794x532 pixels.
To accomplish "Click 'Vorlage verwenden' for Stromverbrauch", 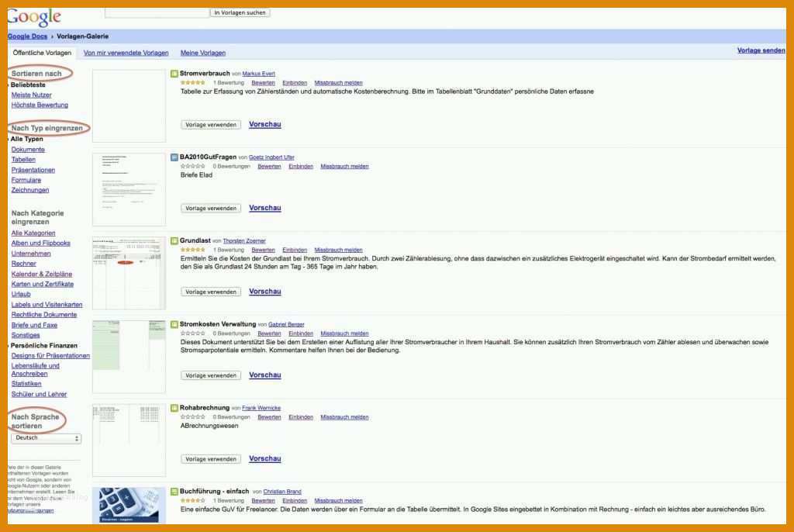I will pyautogui.click(x=211, y=125).
